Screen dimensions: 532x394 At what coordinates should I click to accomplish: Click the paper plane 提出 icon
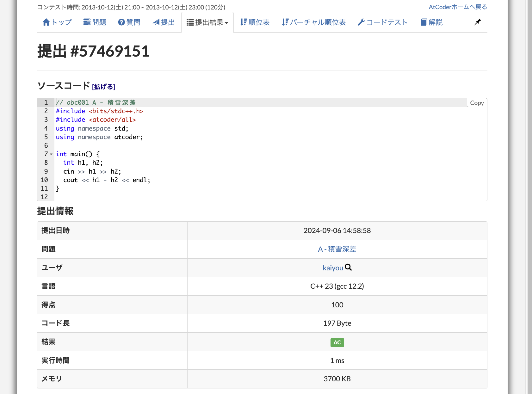click(155, 22)
